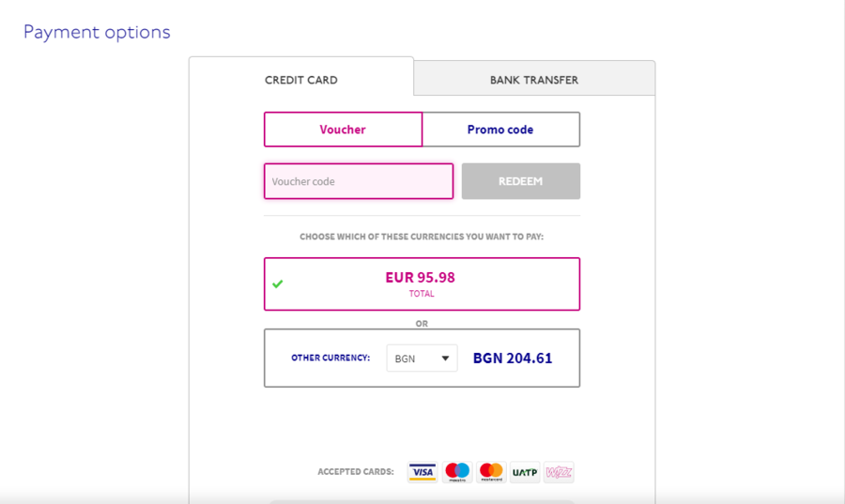The height and width of the screenshot is (504, 845).
Task: Select the Other Currency payment box
Action: click(422, 359)
